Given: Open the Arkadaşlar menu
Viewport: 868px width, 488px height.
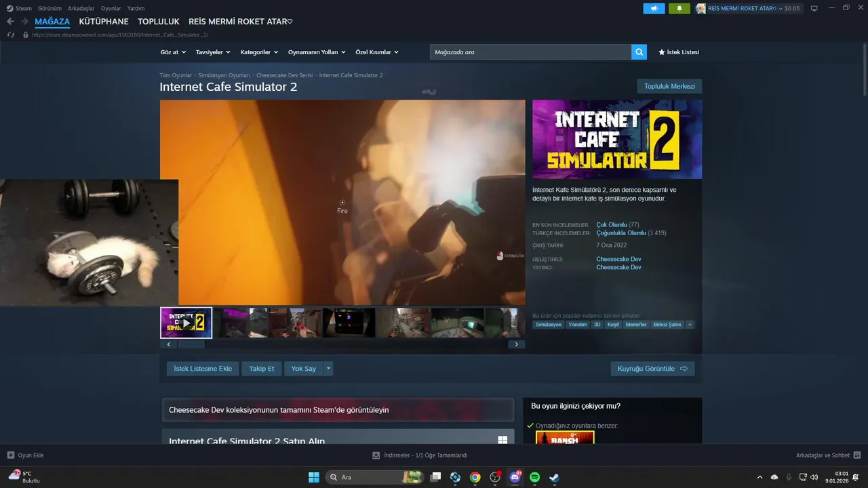Looking at the screenshot, I should pos(81,8).
